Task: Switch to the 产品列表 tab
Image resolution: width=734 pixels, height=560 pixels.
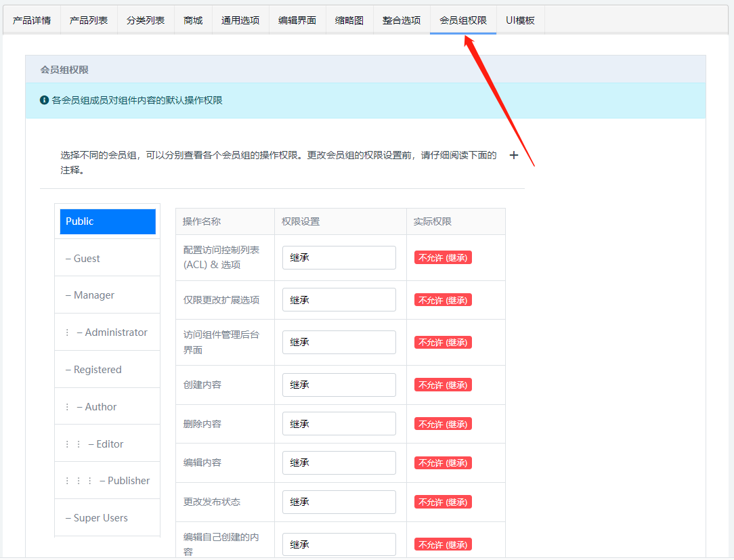Action: pos(89,20)
